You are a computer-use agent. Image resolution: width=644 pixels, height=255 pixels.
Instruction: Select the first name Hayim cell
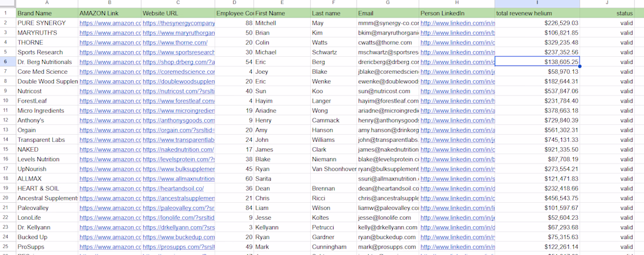coord(282,101)
